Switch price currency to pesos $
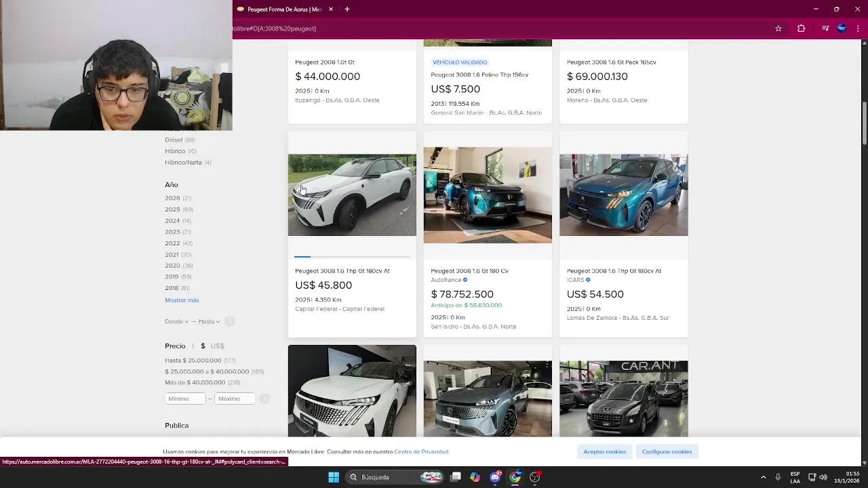The width and height of the screenshot is (868, 488). coord(203,346)
